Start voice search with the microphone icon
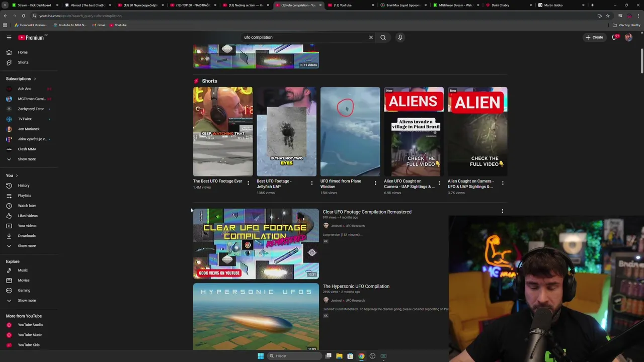The width and height of the screenshot is (644, 362). click(400, 37)
